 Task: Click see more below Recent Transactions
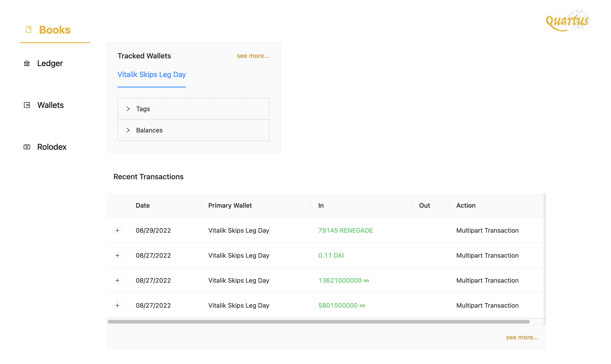[522, 337]
